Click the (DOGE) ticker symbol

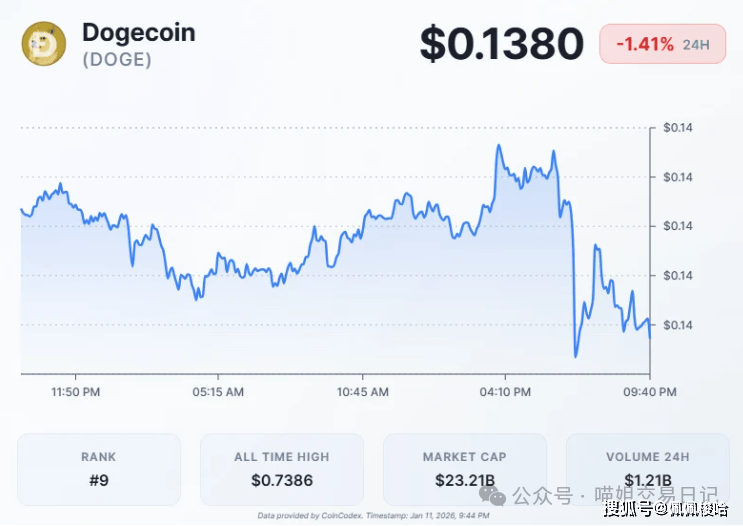coord(117,60)
